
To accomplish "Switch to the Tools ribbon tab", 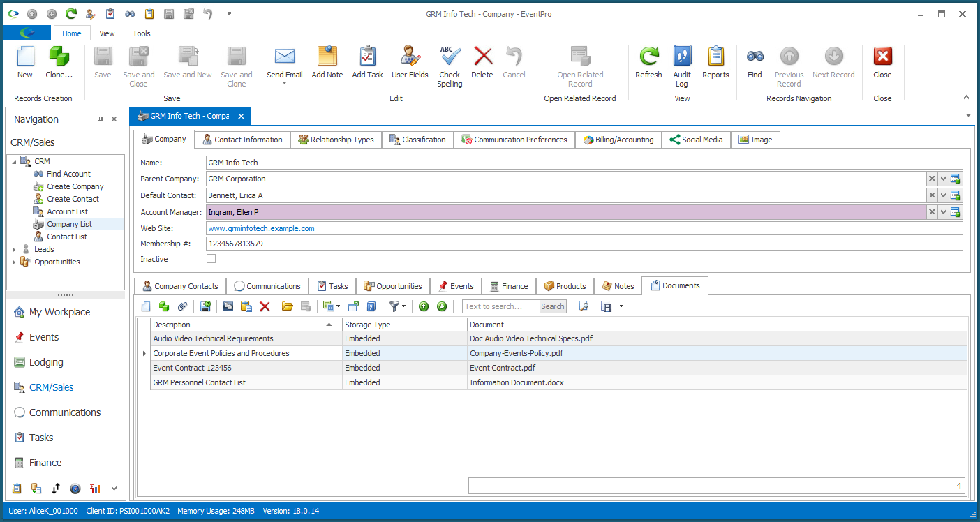I will [x=142, y=33].
